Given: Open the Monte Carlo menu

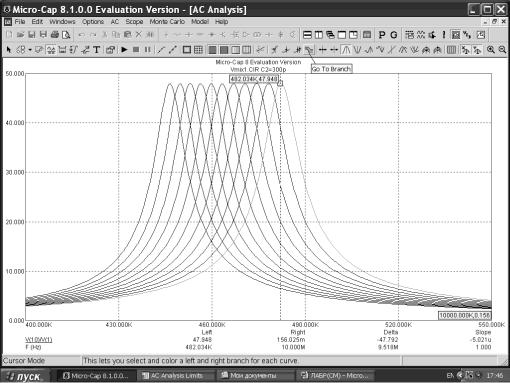Looking at the screenshot, I should click(167, 22).
